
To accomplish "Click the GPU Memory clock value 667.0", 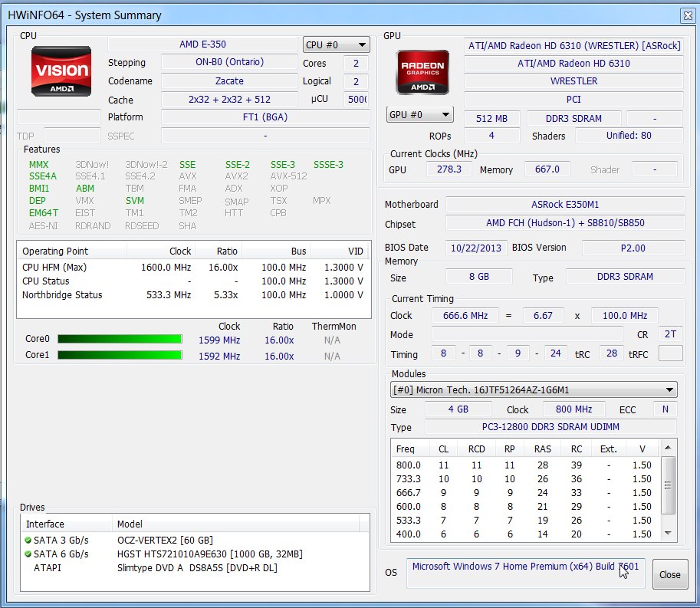I will [x=547, y=169].
